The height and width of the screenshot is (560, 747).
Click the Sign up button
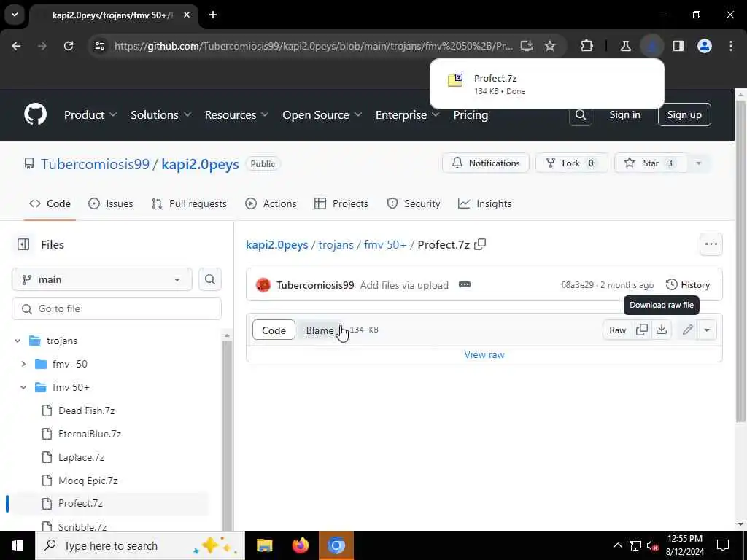684,114
